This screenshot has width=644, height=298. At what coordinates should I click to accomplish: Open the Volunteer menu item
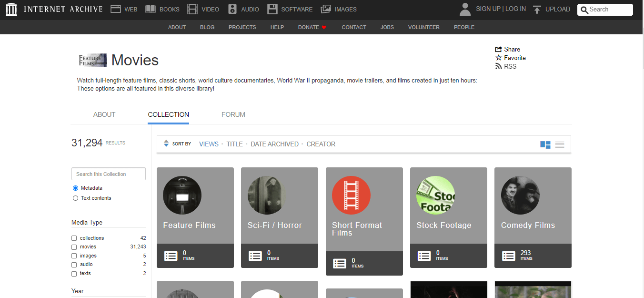pos(424,27)
